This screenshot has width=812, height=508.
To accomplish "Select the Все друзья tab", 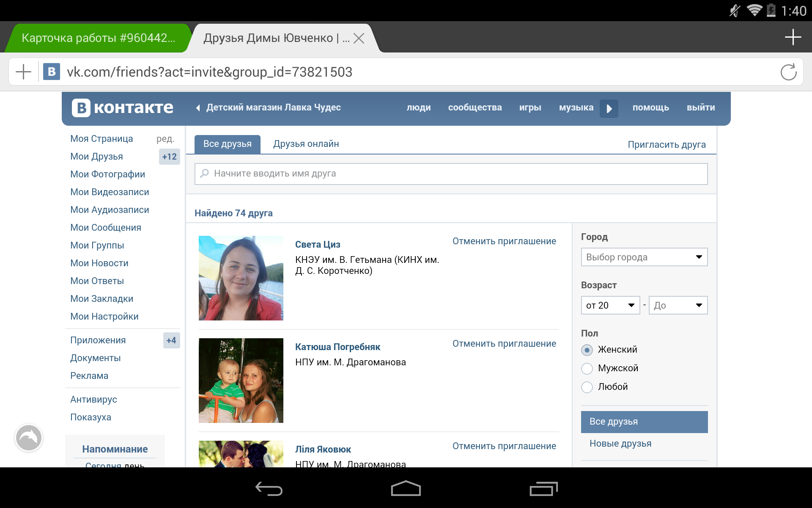I will coord(228,144).
